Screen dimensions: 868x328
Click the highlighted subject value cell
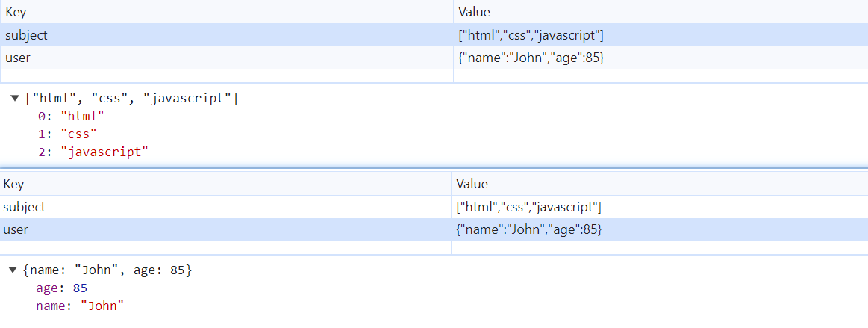[x=531, y=34]
